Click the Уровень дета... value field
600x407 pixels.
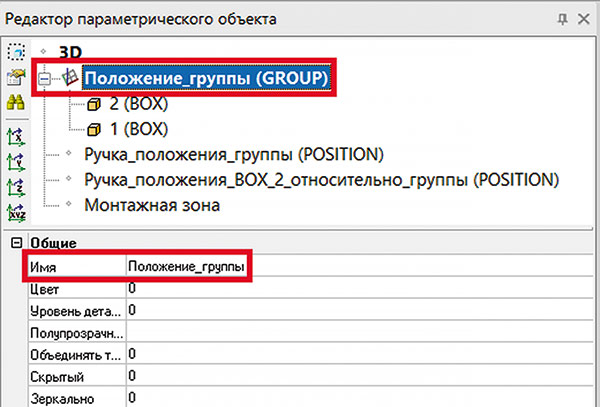click(360, 309)
